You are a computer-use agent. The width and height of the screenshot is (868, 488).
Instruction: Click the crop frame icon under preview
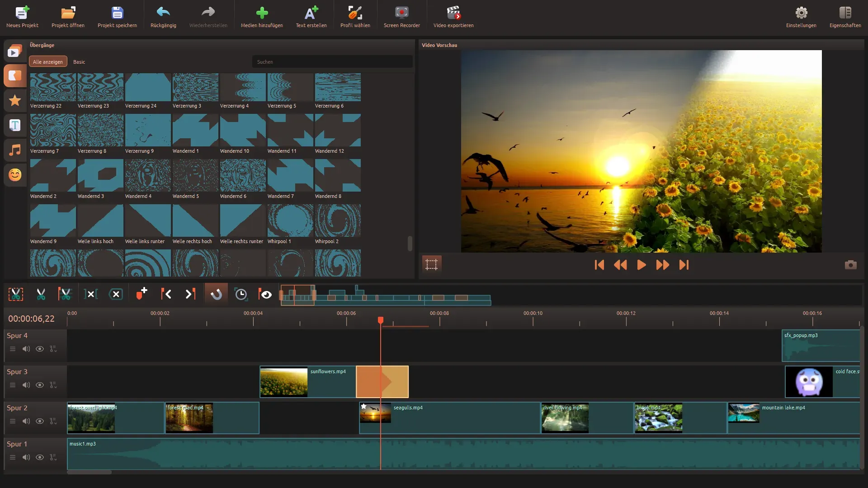(431, 264)
